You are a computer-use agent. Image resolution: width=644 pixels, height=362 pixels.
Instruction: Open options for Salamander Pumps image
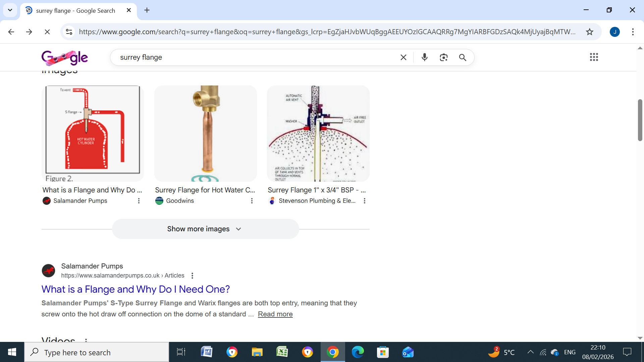click(139, 201)
